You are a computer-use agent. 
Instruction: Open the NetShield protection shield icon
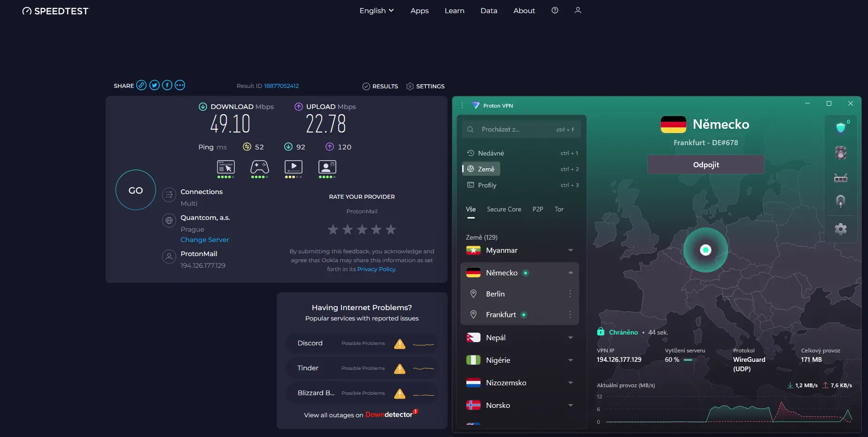point(840,127)
